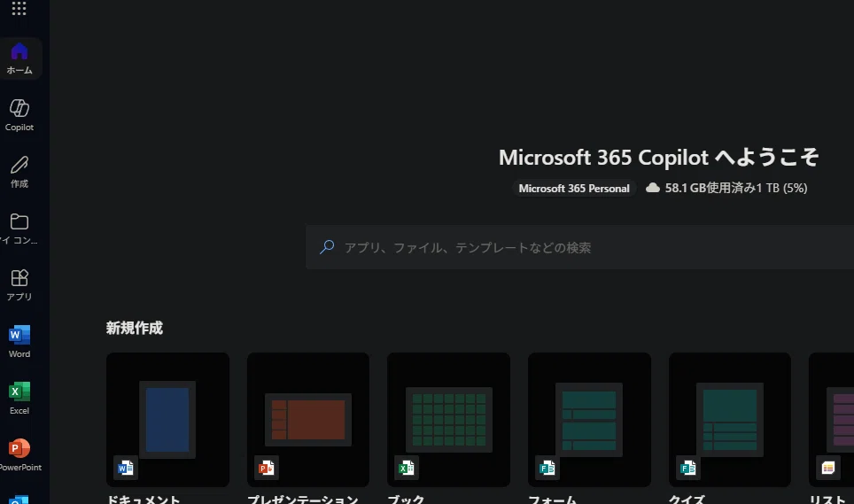Create a new フォーム (form)
854x504 pixels.
tap(589, 420)
